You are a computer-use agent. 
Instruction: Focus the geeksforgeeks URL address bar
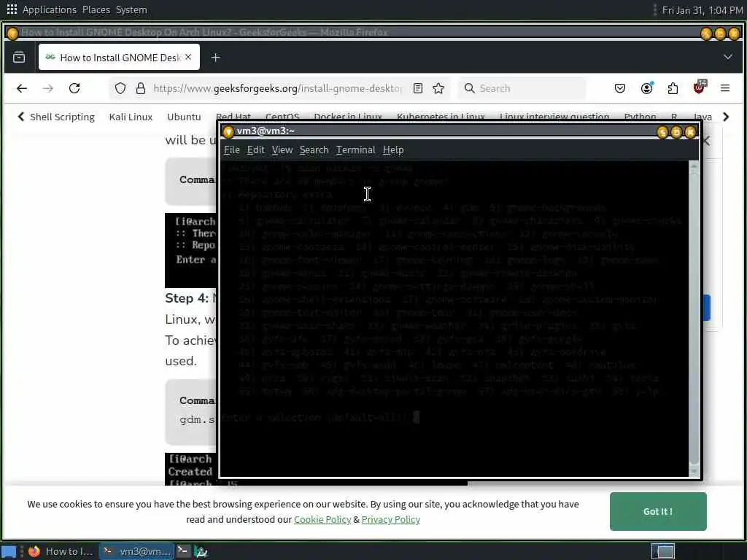[278, 88]
